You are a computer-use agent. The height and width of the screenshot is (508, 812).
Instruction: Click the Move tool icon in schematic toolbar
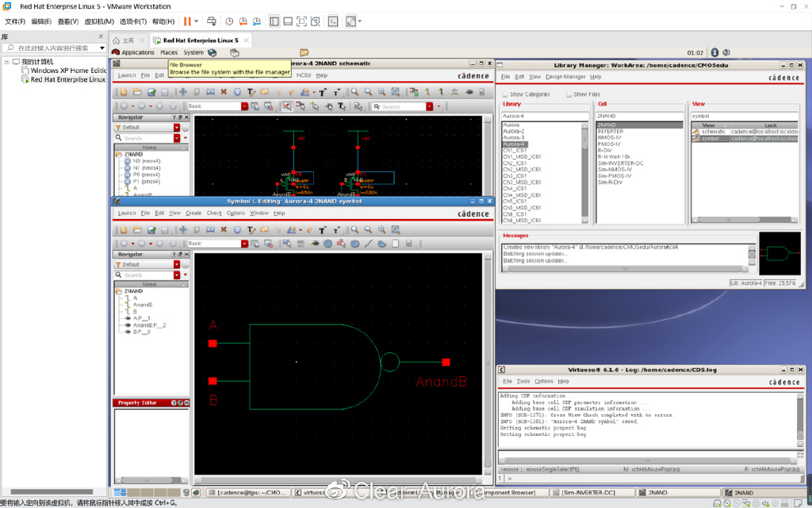(x=182, y=93)
